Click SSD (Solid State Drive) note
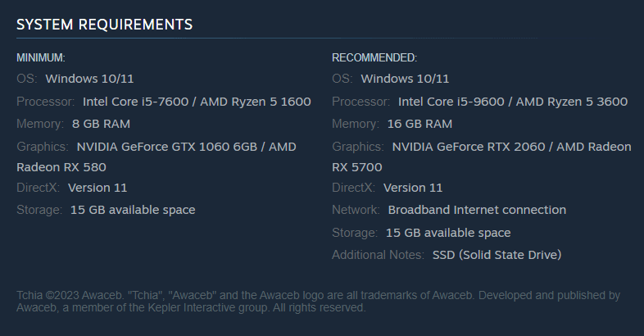 point(497,255)
